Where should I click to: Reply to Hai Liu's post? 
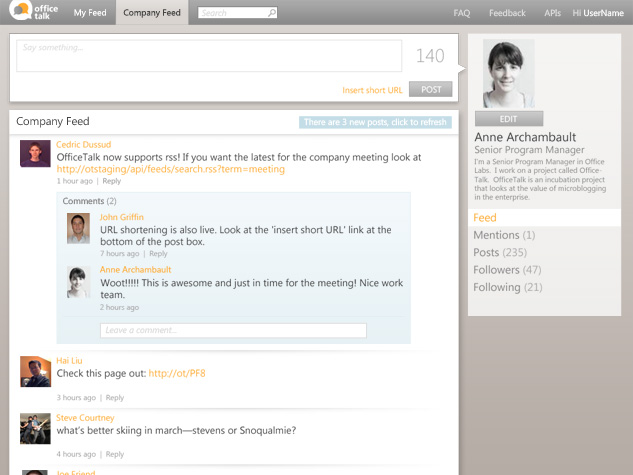[x=115, y=398]
